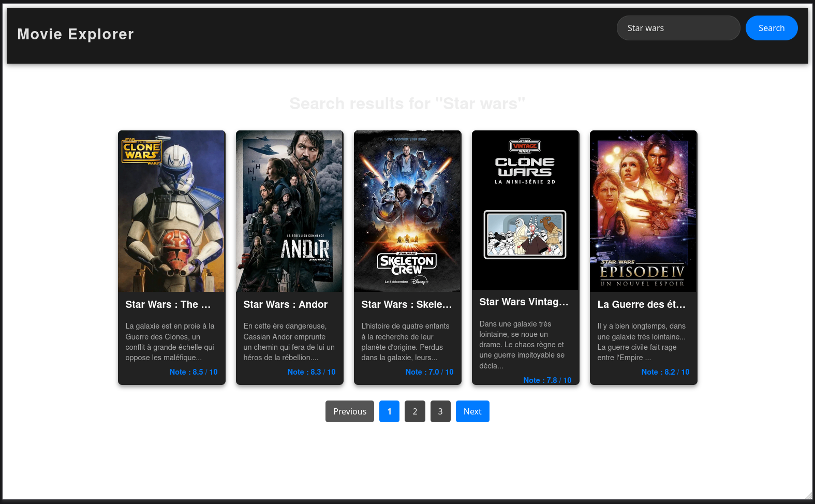Viewport: 815px width, 504px height.
Task: Jump to results page 2
Action: coord(415,411)
